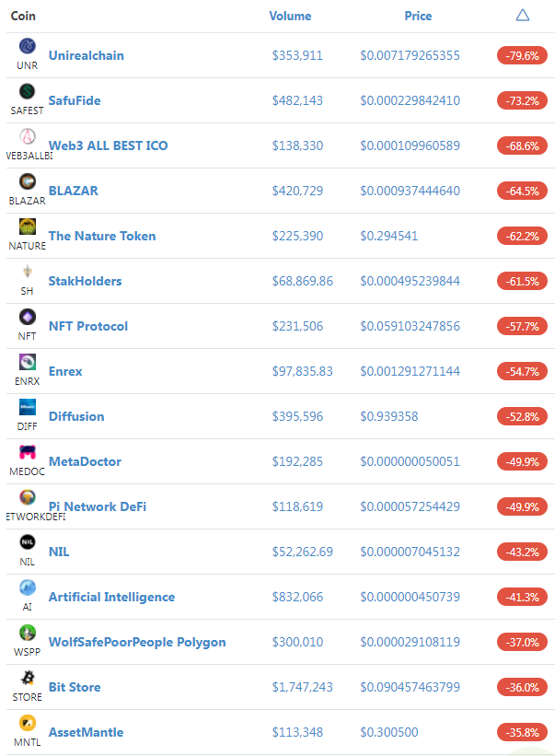The image size is (555, 756).
Task: Click the Bit Store STORE icon
Action: (28, 678)
